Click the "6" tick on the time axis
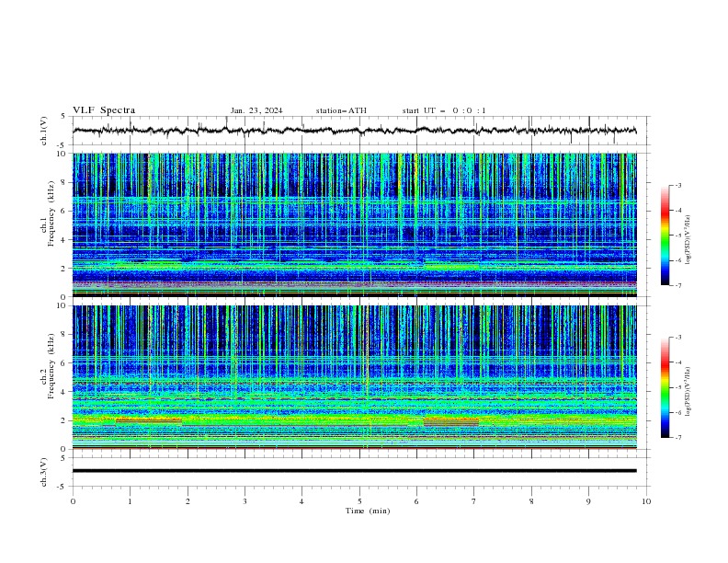 tap(417, 501)
